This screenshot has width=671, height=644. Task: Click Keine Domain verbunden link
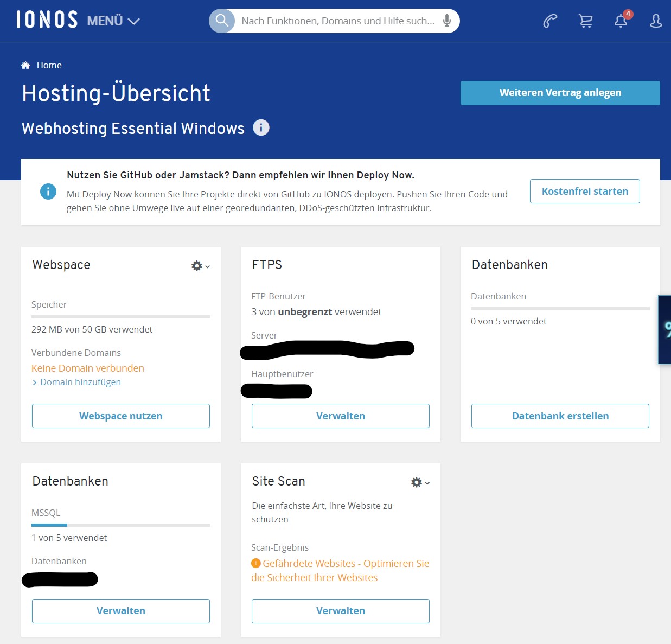(88, 368)
